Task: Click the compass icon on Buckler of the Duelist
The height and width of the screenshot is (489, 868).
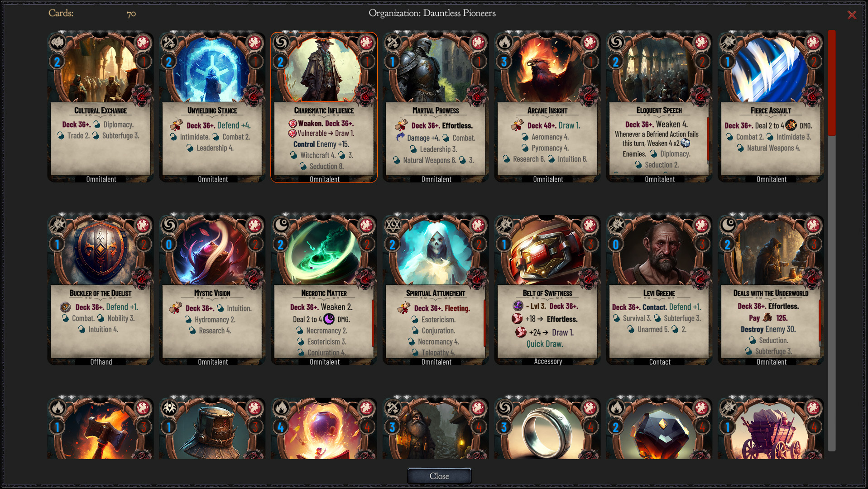Action: (x=58, y=225)
